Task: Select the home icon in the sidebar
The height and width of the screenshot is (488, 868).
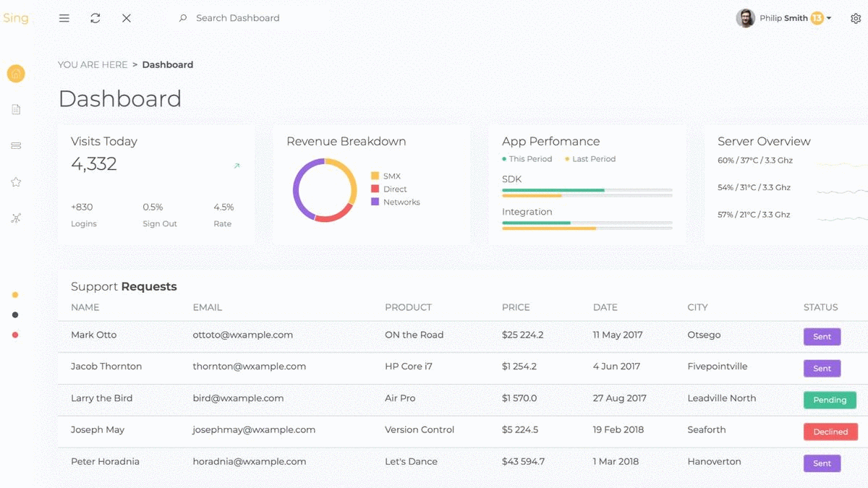Action: [x=15, y=73]
